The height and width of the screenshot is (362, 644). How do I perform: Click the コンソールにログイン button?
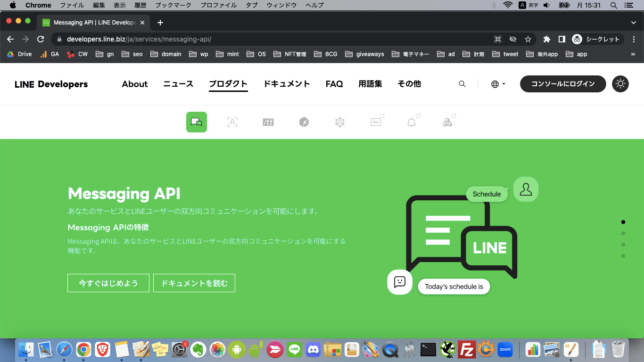563,84
